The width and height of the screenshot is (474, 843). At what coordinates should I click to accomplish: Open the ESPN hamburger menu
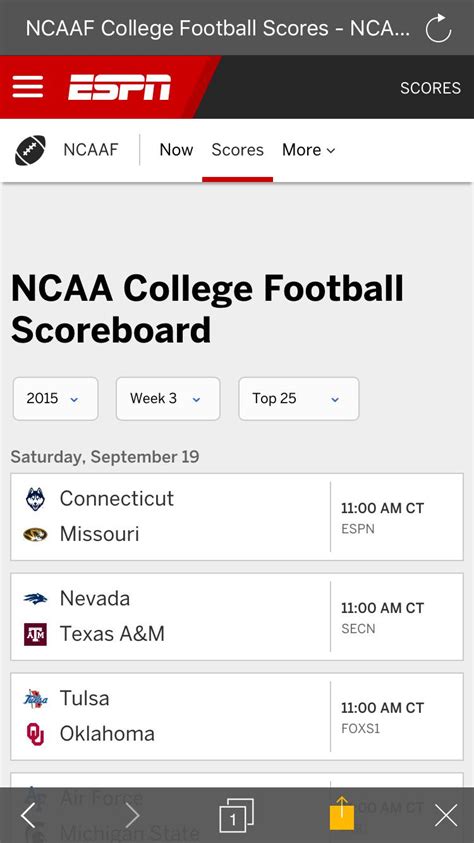pos(28,87)
